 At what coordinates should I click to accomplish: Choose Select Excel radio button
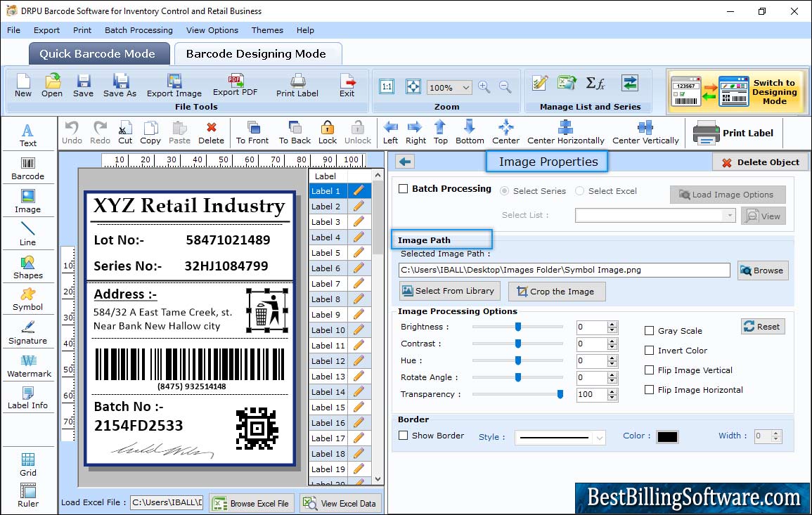coord(579,191)
